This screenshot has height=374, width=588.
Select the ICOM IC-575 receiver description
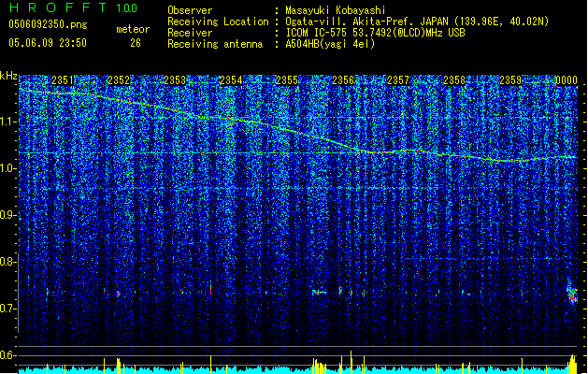375,33
